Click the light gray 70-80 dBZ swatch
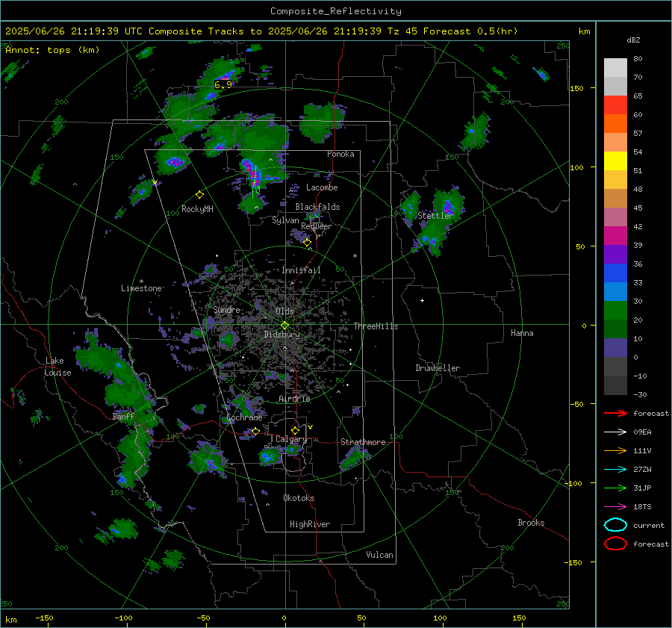The width and height of the screenshot is (672, 628). click(615, 68)
